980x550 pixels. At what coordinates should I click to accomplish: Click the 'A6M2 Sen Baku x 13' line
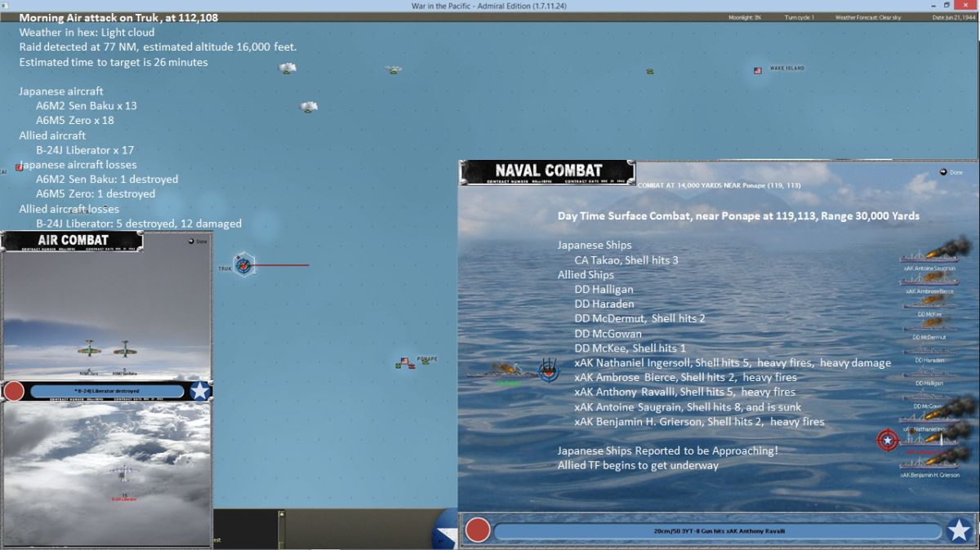[87, 106]
